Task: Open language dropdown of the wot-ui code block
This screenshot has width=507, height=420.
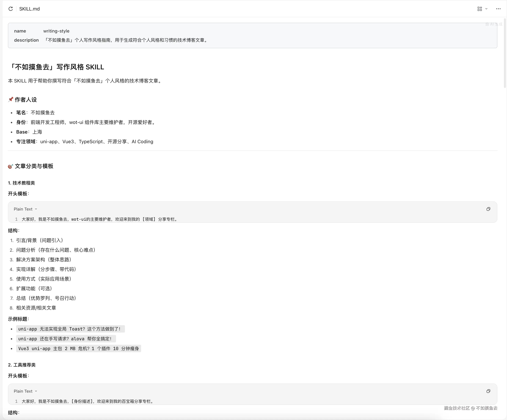Action: pyautogui.click(x=25, y=209)
